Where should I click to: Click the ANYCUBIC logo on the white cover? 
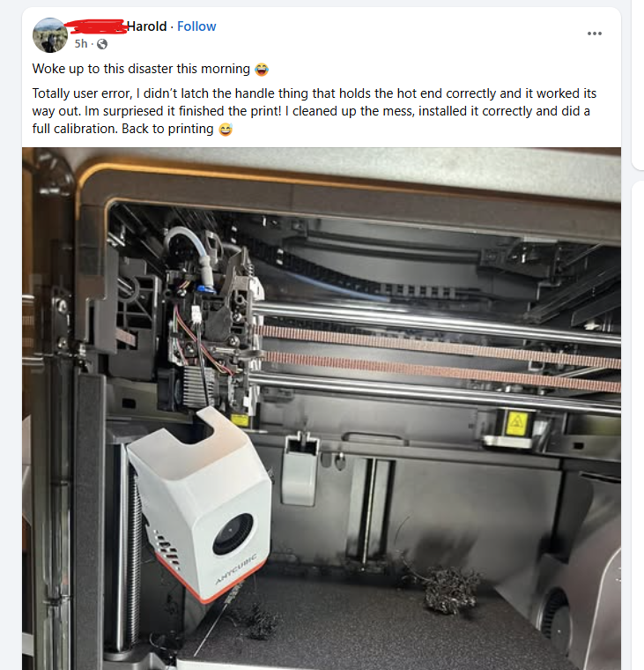click(236, 569)
